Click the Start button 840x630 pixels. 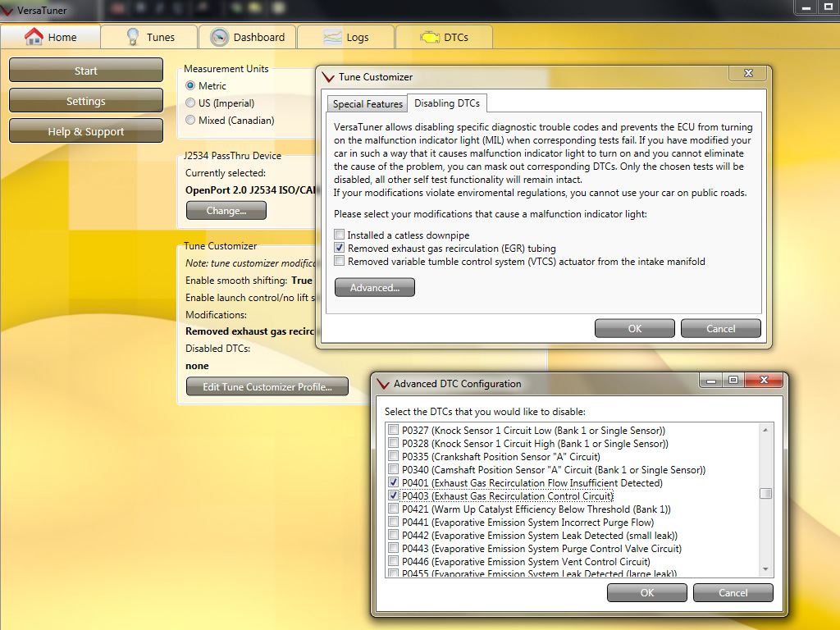click(85, 71)
